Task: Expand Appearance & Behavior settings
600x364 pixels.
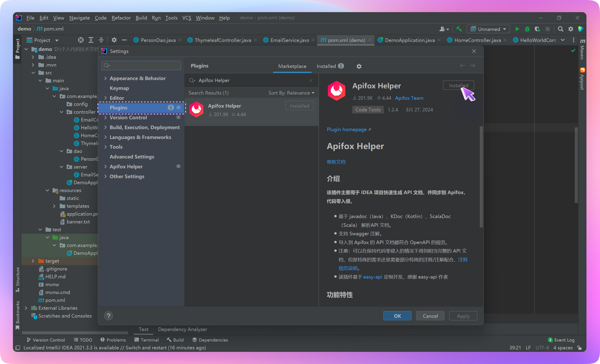Action: tap(106, 78)
